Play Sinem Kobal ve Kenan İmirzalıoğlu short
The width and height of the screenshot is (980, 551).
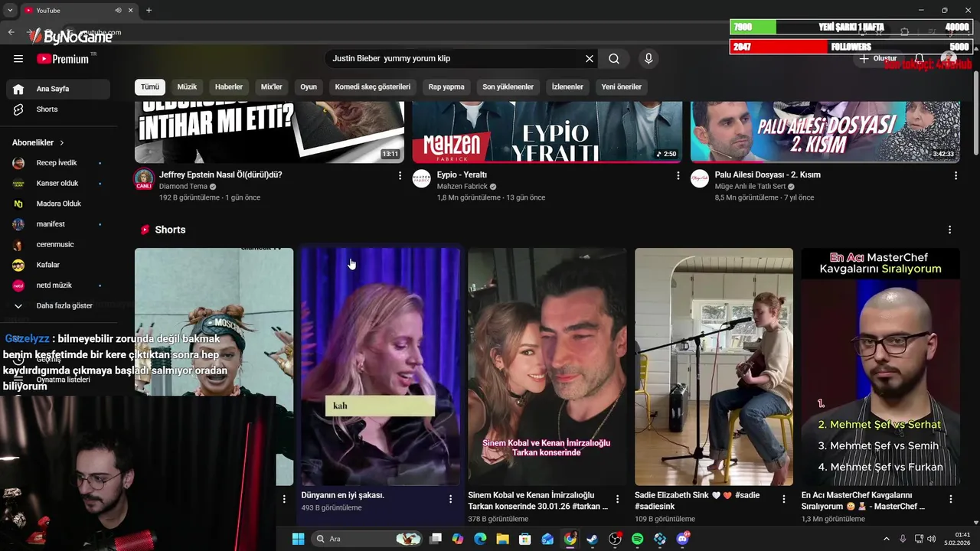coord(547,367)
